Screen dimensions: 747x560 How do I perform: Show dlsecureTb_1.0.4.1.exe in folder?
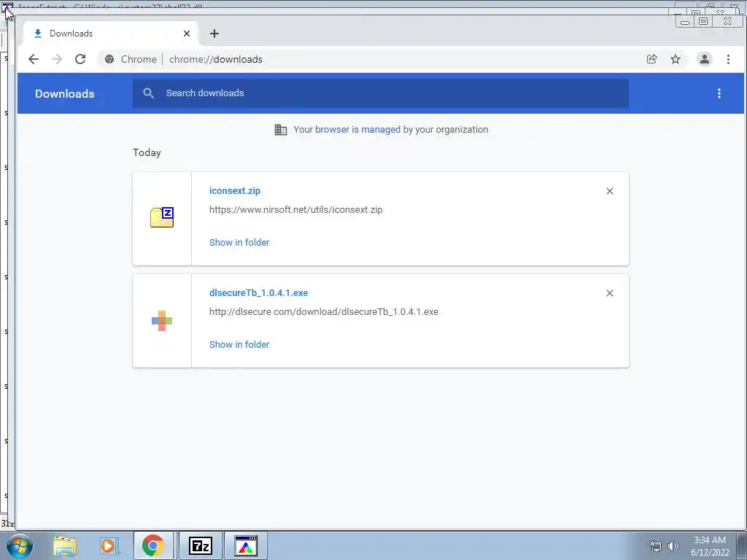point(239,344)
